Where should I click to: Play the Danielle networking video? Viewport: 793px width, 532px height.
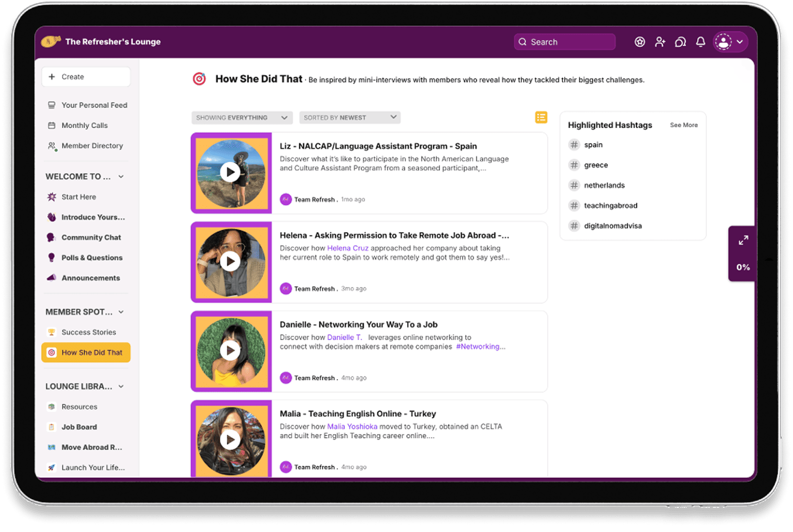pos(230,351)
